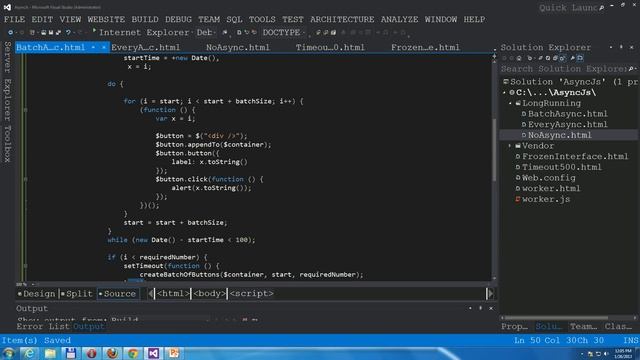Switch to the Prop... panel tab
Screen dimensions: 640x360
tap(514, 327)
